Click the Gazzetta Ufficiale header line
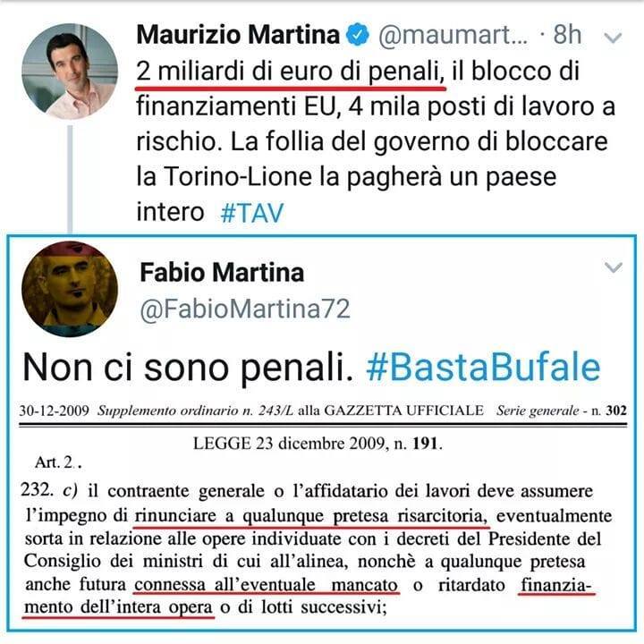 [323, 411]
